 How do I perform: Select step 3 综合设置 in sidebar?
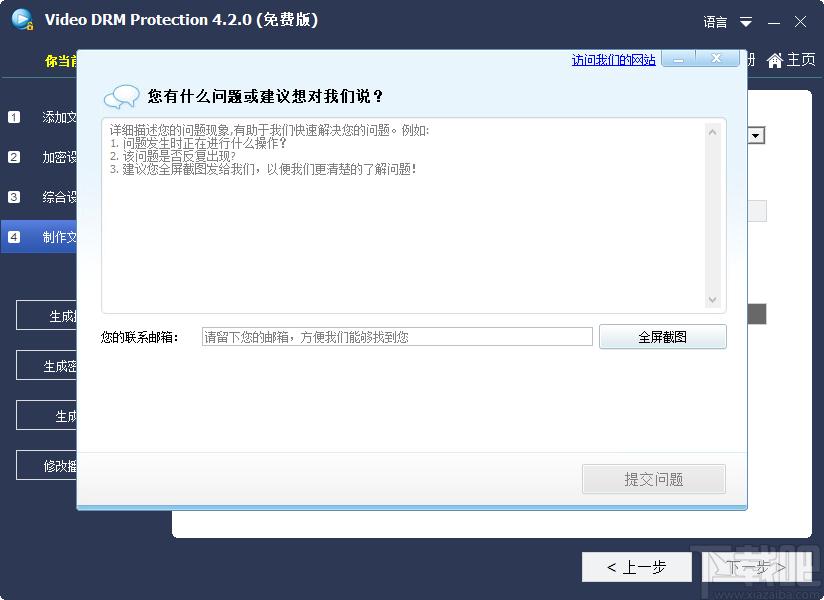39,196
